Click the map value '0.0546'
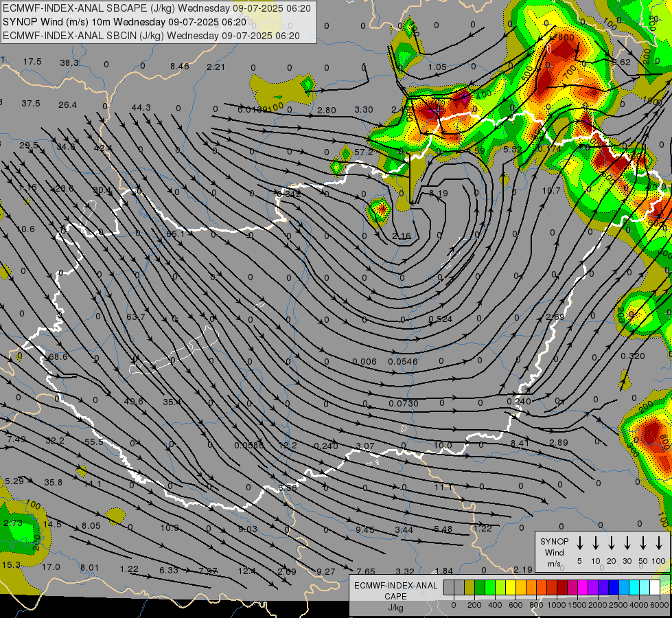Viewport: 672px width, 618px height. (x=402, y=362)
